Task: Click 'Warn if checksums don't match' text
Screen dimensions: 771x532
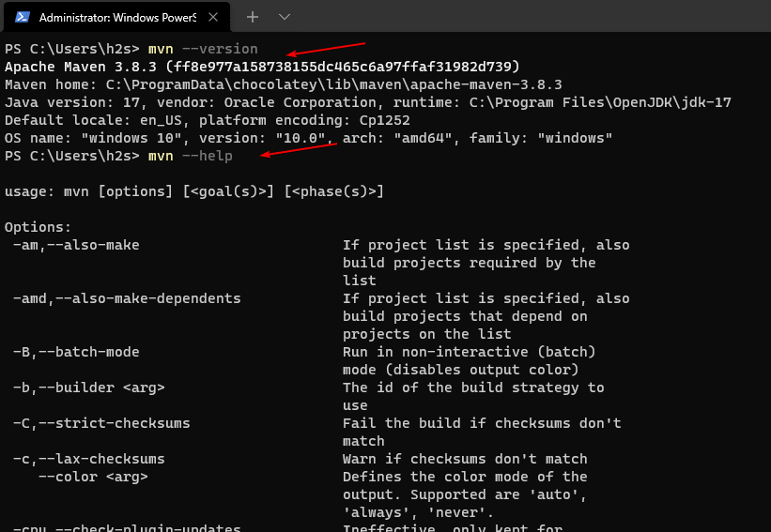Action: click(465, 460)
